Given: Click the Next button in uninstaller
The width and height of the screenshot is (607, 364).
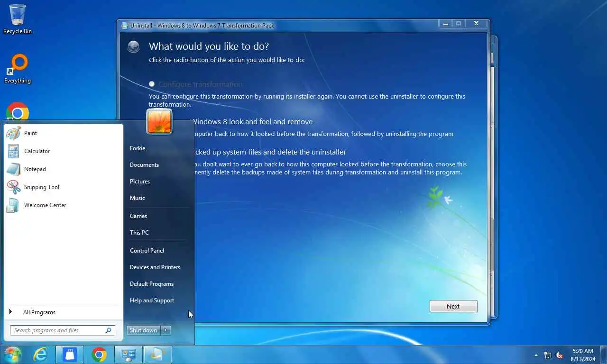Looking at the screenshot, I should pos(453,306).
